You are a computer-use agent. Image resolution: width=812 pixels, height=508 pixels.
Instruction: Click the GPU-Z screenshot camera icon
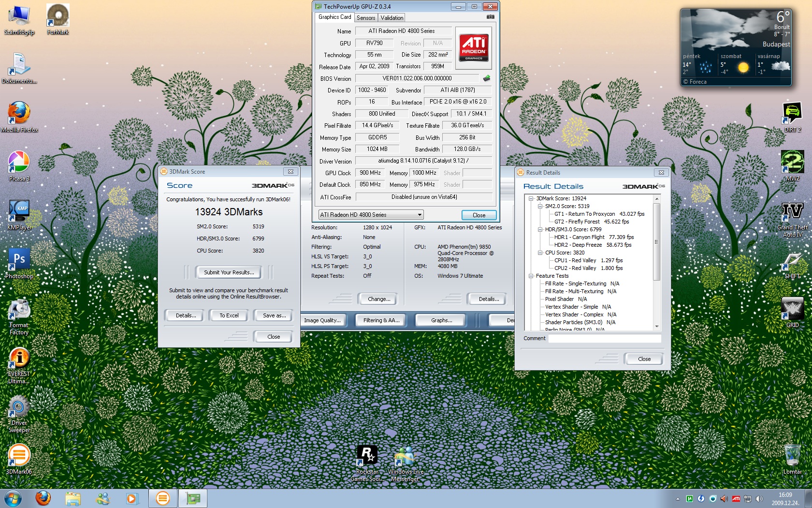pyautogui.click(x=490, y=17)
